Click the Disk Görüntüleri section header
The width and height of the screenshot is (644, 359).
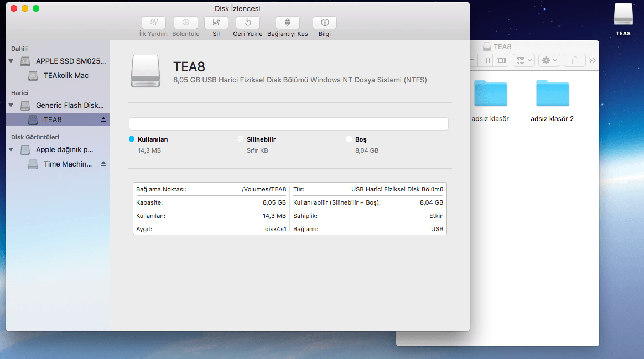click(x=35, y=137)
